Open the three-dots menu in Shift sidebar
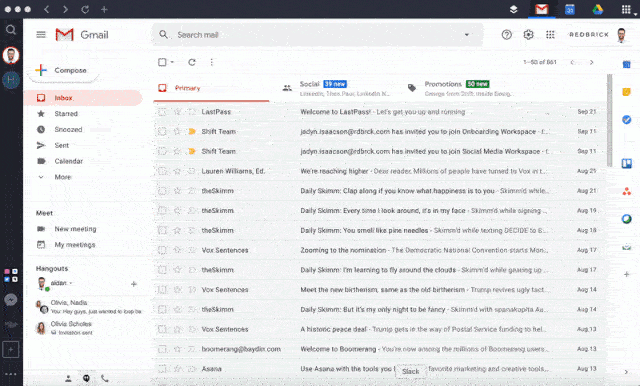Image resolution: width=640 pixels, height=386 pixels. [11, 374]
